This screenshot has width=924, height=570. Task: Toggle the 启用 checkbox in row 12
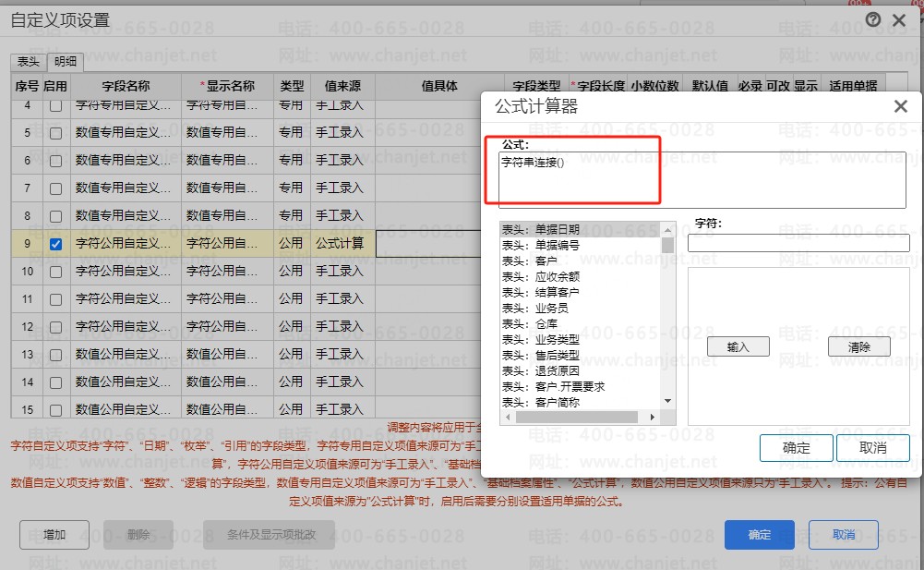pos(56,327)
